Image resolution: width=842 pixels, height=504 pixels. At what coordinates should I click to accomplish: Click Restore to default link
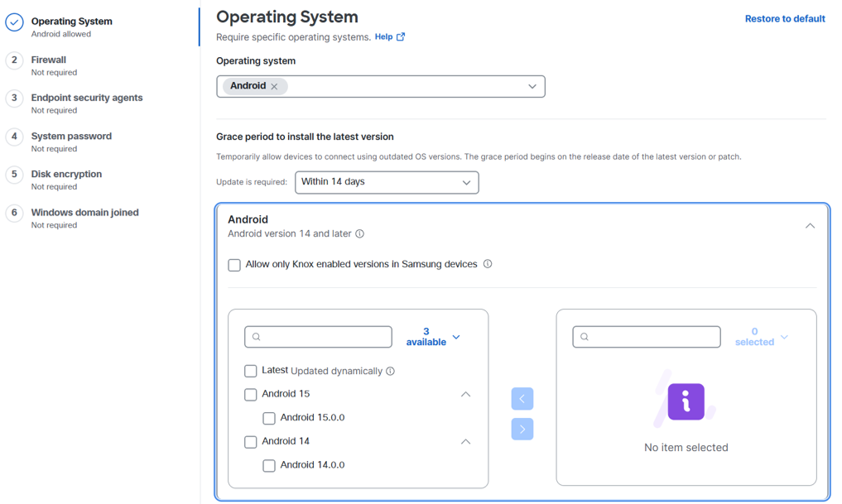pyautogui.click(x=785, y=19)
